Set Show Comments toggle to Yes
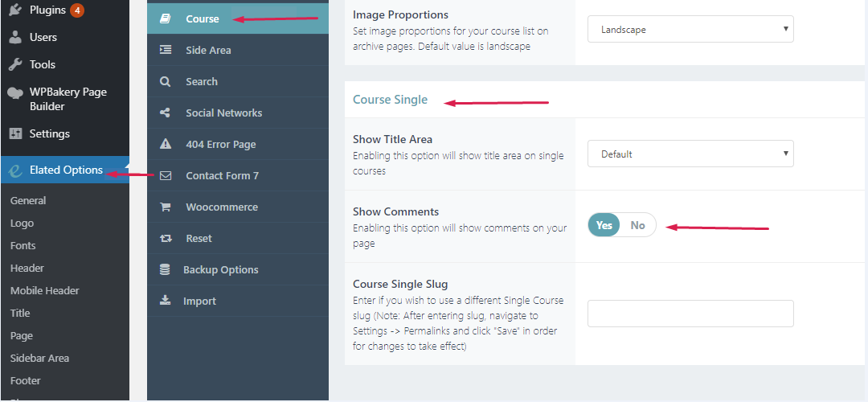Image resolution: width=868 pixels, height=402 pixels. tap(604, 225)
